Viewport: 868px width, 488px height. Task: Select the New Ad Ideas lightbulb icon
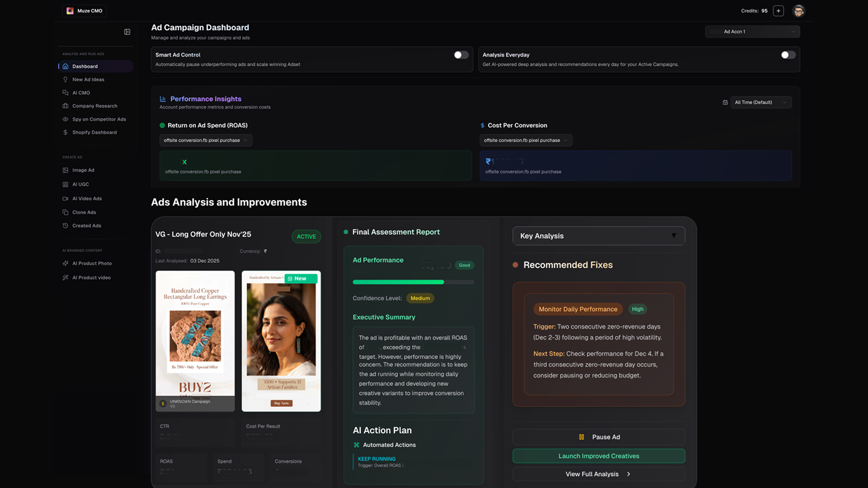tap(65, 79)
